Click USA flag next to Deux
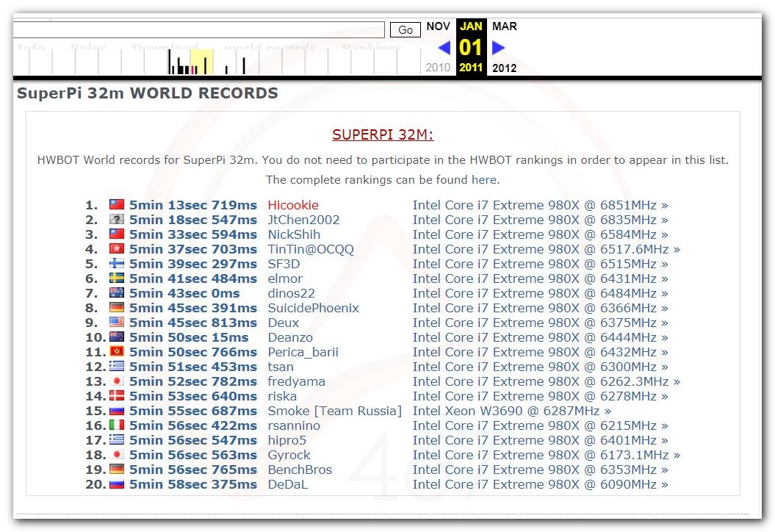775x532 pixels. (117, 322)
